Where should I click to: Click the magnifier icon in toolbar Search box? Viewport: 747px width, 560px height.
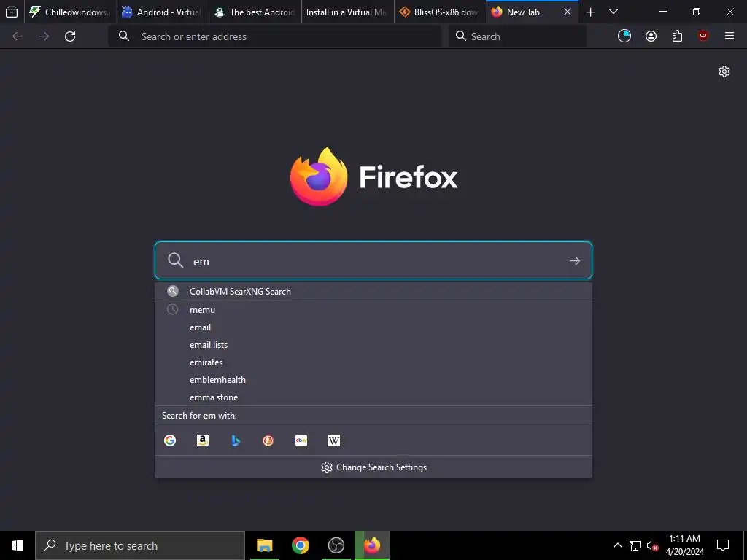[461, 36]
